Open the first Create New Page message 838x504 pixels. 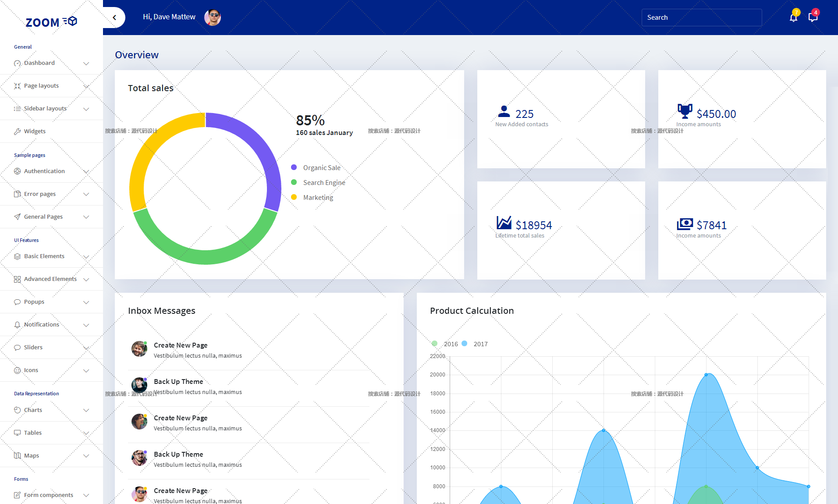coord(181,345)
